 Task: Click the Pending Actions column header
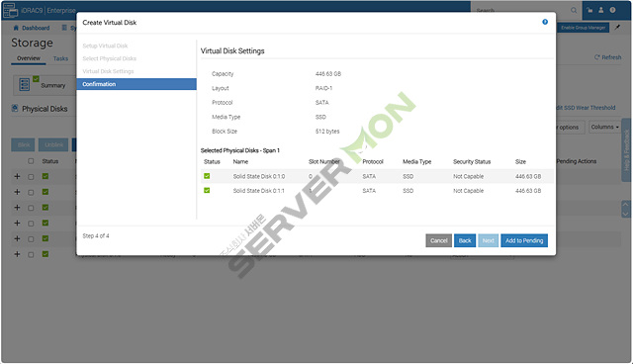coord(577,161)
